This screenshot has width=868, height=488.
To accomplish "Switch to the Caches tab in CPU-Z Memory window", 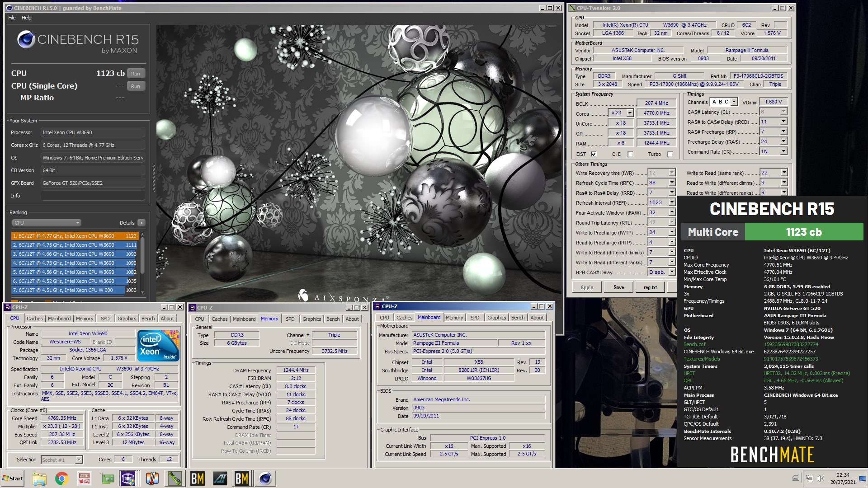I will (x=220, y=319).
